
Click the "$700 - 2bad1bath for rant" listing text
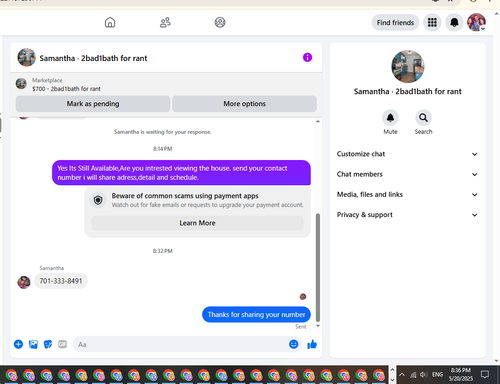tap(66, 89)
